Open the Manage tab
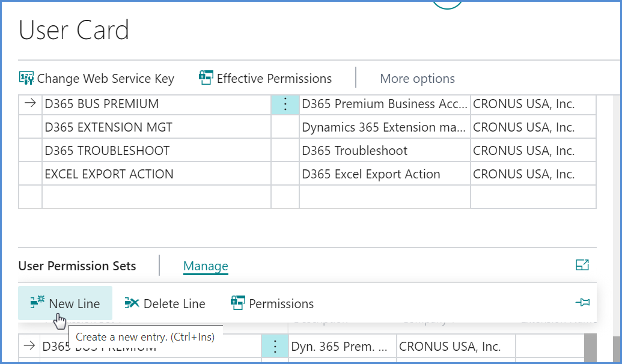The image size is (622, 364). (206, 265)
